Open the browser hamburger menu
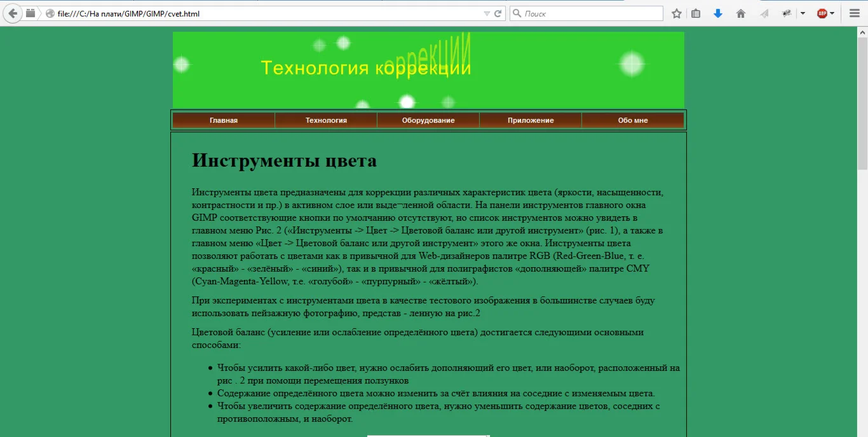Image resolution: width=868 pixels, height=437 pixels. tap(855, 13)
